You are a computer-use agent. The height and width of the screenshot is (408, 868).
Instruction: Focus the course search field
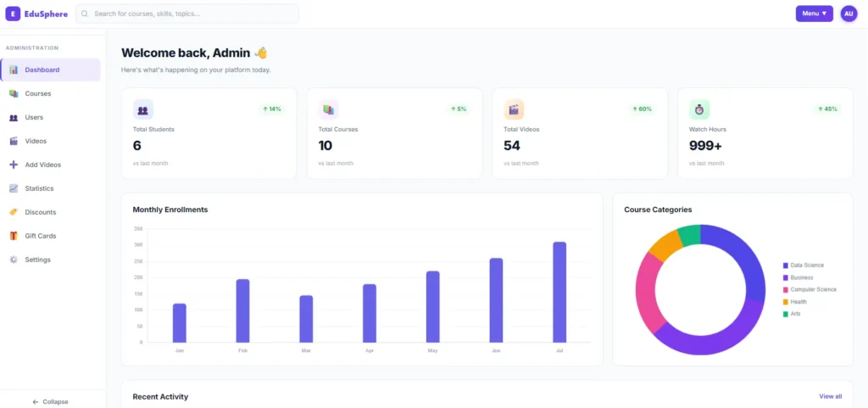[x=187, y=14]
